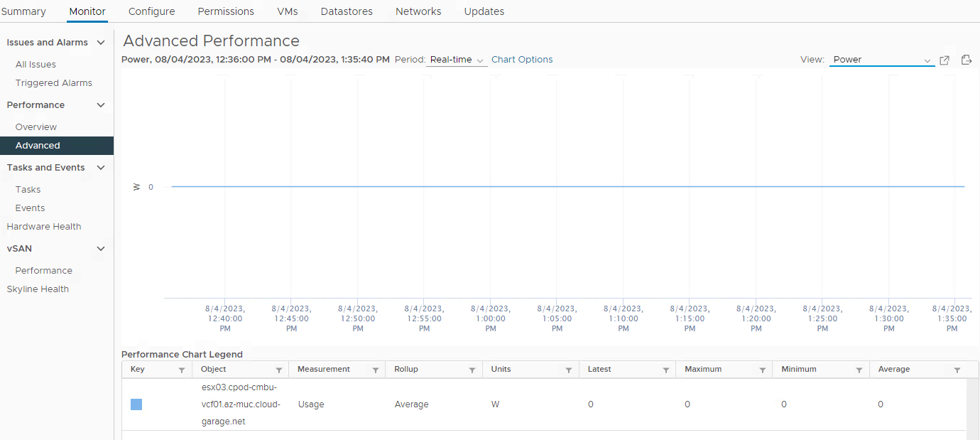Click the W units cell
Screen dimensions: 980x440
(495, 404)
